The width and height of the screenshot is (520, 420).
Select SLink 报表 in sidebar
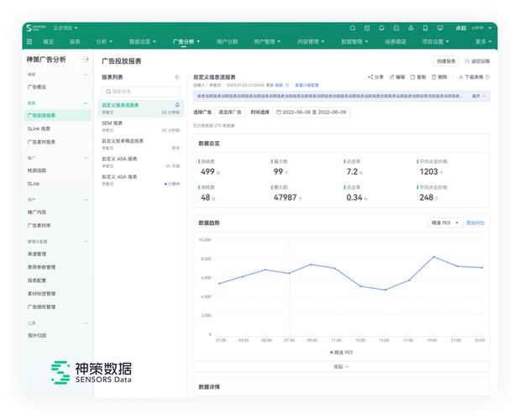pyautogui.click(x=39, y=129)
